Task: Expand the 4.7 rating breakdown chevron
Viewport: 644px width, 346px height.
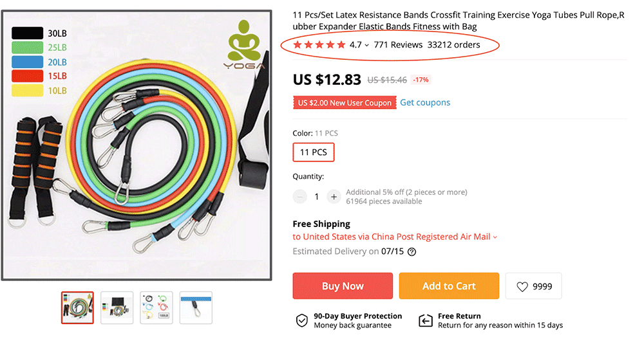Action: coord(367,46)
